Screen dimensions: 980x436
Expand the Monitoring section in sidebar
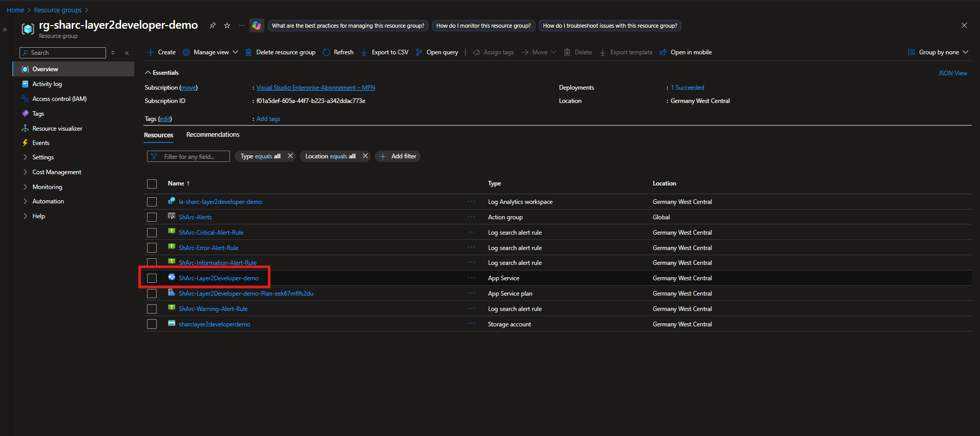pos(47,187)
